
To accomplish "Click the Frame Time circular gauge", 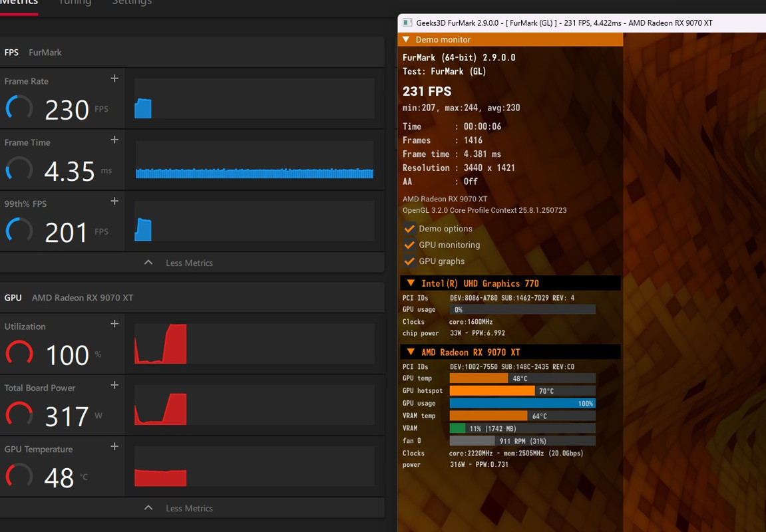I will tap(19, 170).
